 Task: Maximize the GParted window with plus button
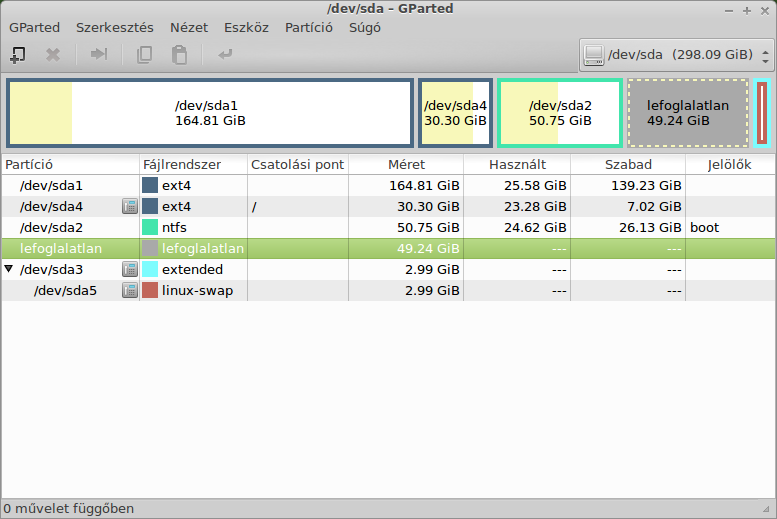point(747,10)
